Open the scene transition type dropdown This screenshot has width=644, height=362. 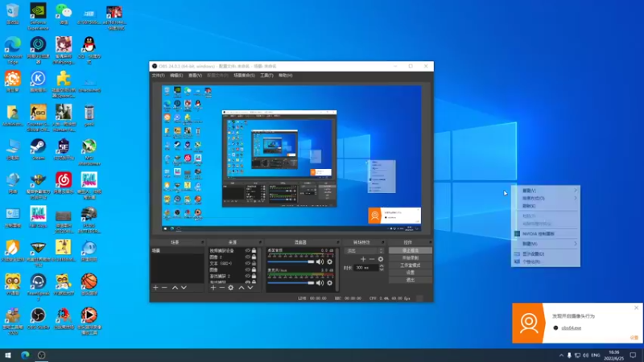pyautogui.click(x=364, y=251)
